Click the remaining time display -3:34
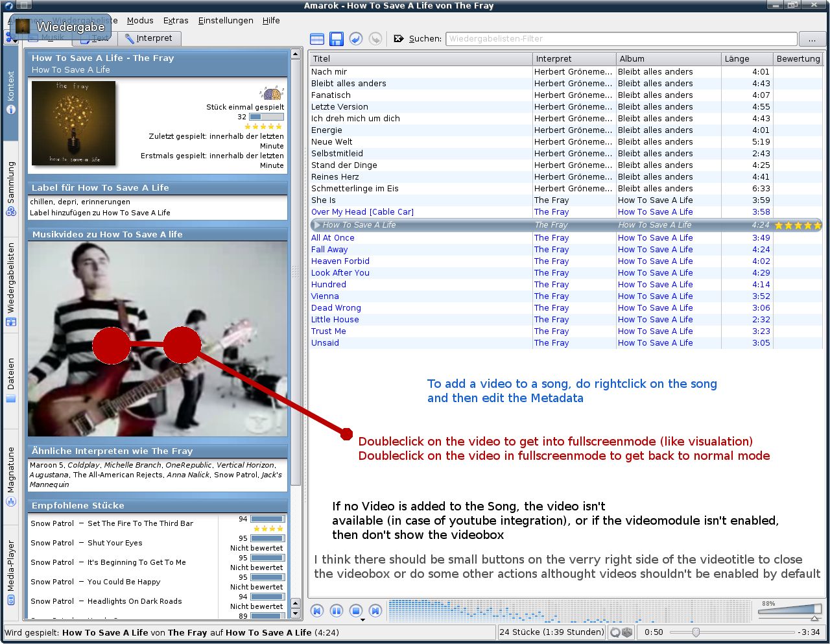830x644 pixels. pyautogui.click(x=809, y=632)
